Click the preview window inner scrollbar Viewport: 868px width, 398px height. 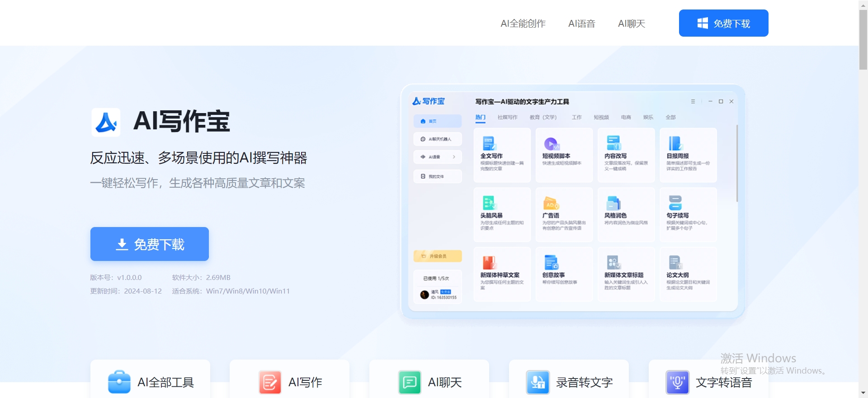pyautogui.click(x=737, y=163)
